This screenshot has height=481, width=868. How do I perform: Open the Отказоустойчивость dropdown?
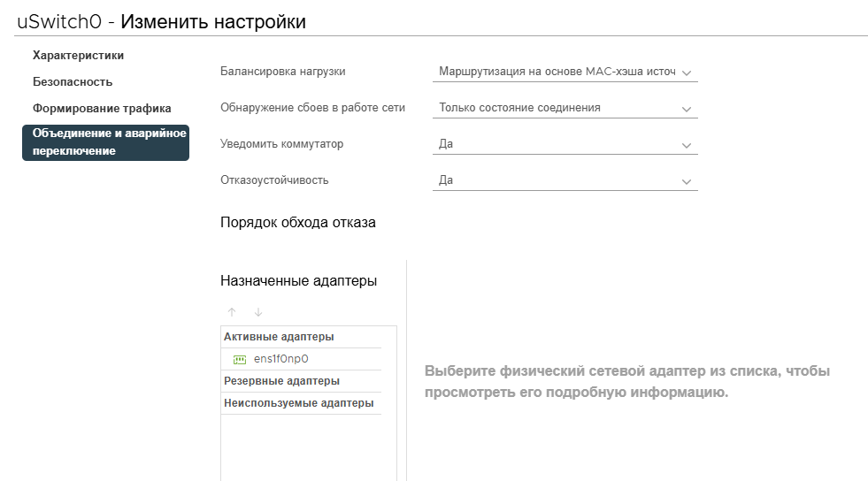(x=565, y=180)
